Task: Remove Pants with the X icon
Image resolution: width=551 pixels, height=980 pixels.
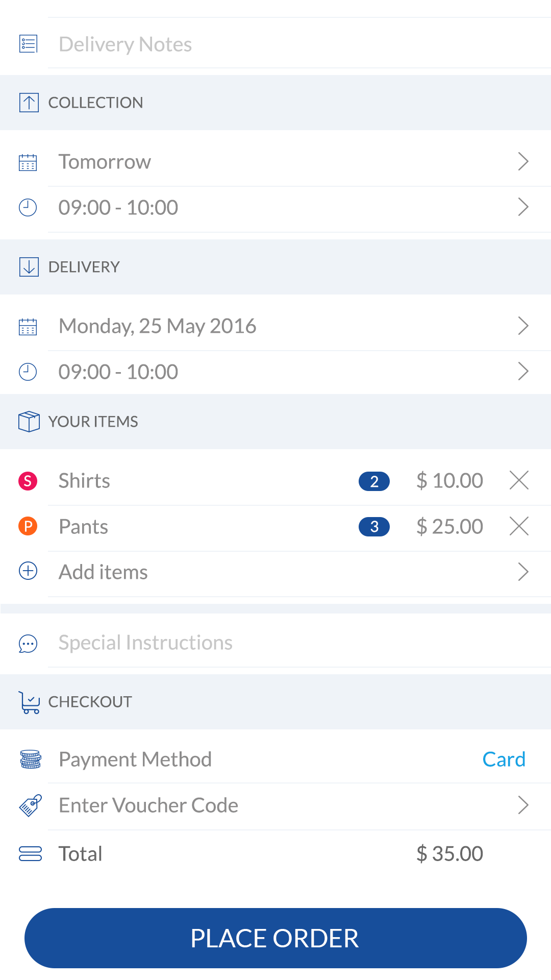Action: [519, 526]
